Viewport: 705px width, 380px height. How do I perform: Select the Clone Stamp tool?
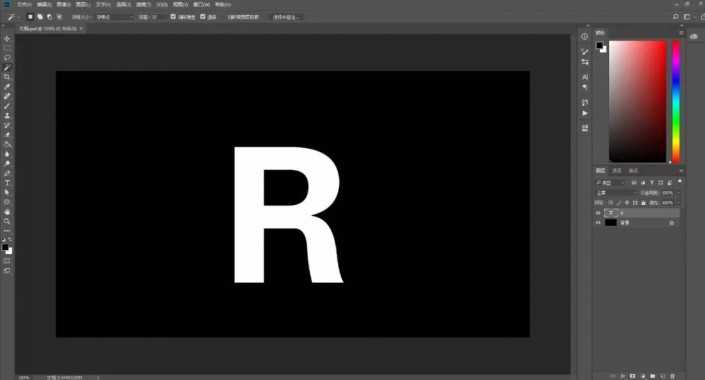tap(7, 116)
